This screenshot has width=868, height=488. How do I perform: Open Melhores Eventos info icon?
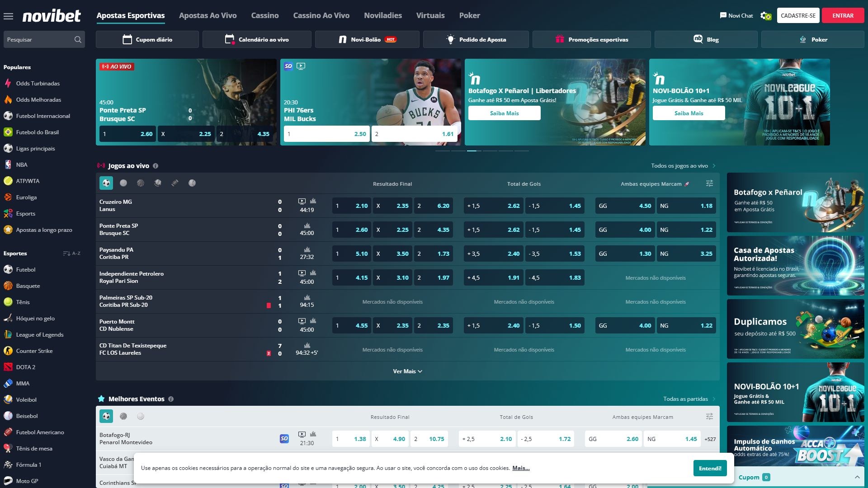click(x=171, y=399)
